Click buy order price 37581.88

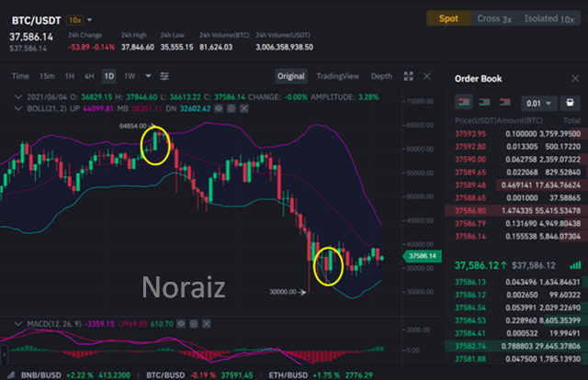[470, 359]
